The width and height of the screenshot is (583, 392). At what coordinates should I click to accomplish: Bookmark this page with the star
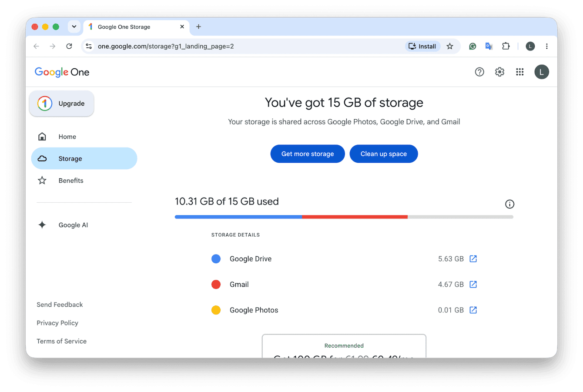(450, 46)
